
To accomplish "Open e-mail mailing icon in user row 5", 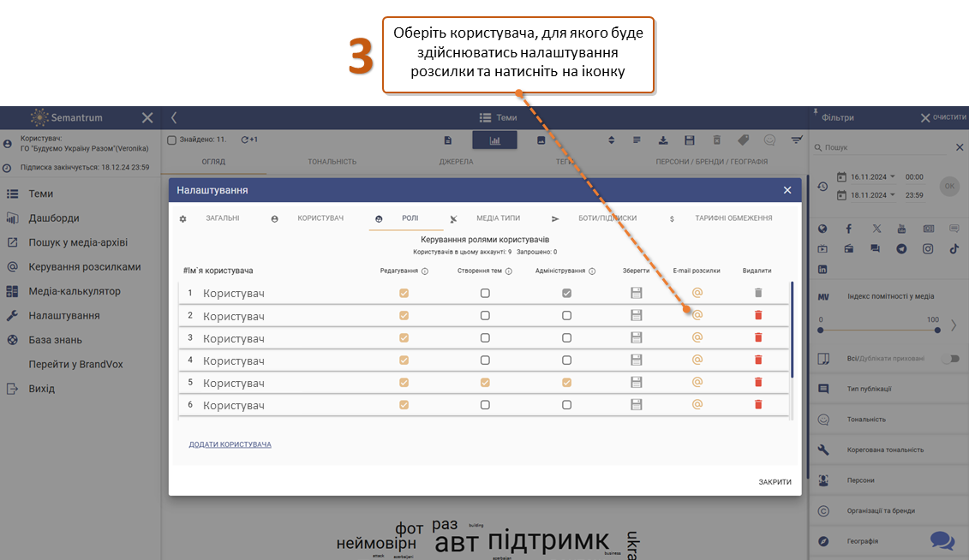I will click(697, 382).
